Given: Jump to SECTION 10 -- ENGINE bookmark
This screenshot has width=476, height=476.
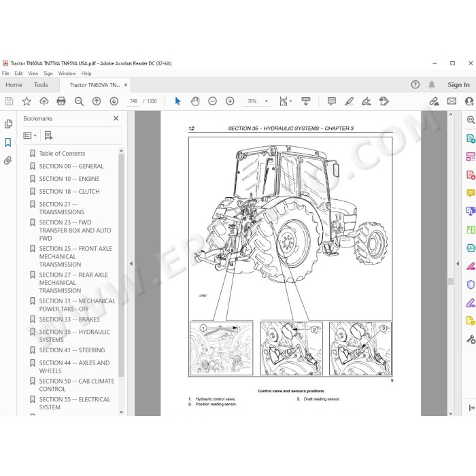Looking at the screenshot, I should 69,179.
